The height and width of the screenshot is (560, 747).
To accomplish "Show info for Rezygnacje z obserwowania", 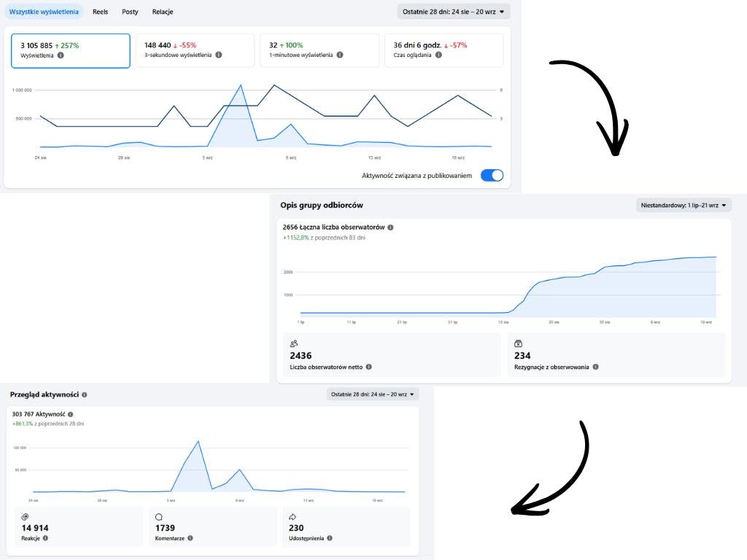I will (595, 367).
